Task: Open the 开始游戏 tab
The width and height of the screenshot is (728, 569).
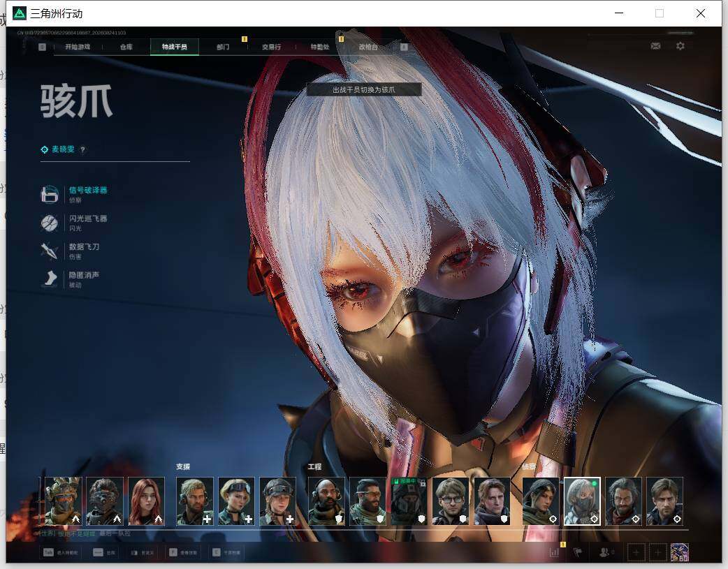Action: (x=78, y=47)
